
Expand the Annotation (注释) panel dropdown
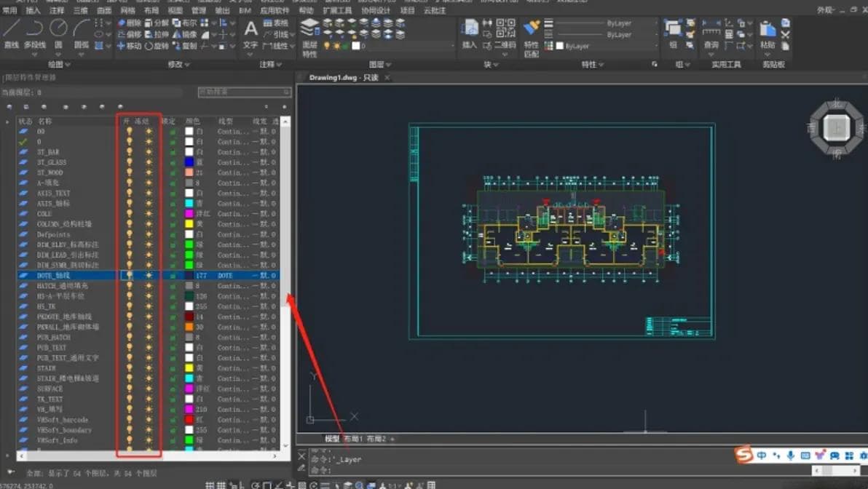point(271,65)
